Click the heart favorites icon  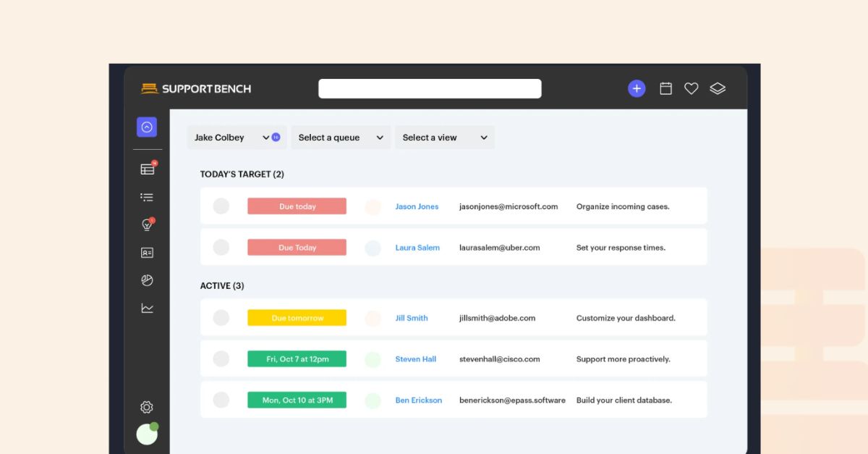pos(692,88)
